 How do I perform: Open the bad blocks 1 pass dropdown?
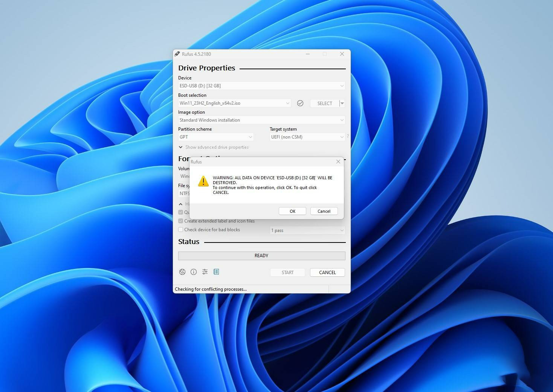tap(307, 230)
